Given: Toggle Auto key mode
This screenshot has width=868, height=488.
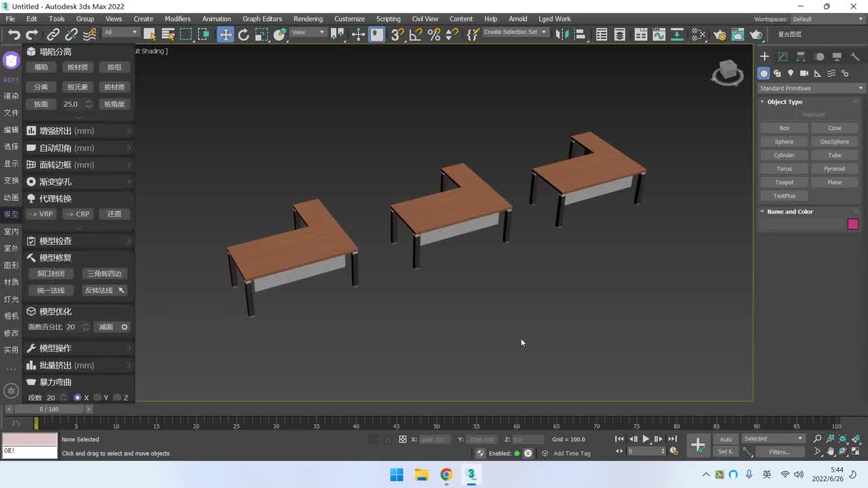Looking at the screenshot, I should (x=726, y=439).
